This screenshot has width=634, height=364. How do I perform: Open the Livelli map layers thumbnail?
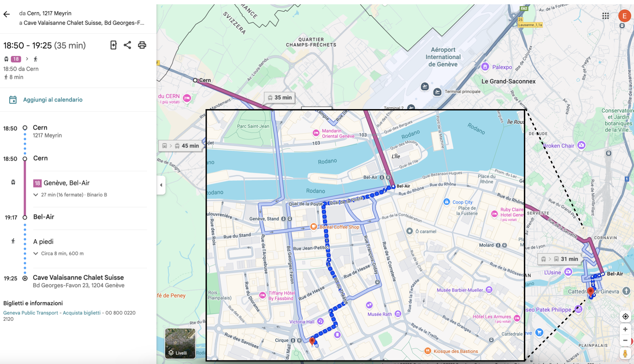point(180,344)
